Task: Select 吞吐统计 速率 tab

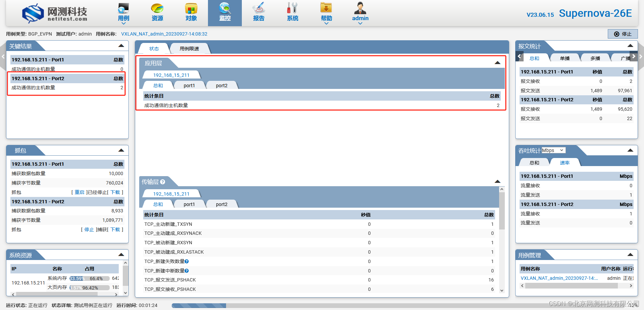Action: tap(565, 163)
